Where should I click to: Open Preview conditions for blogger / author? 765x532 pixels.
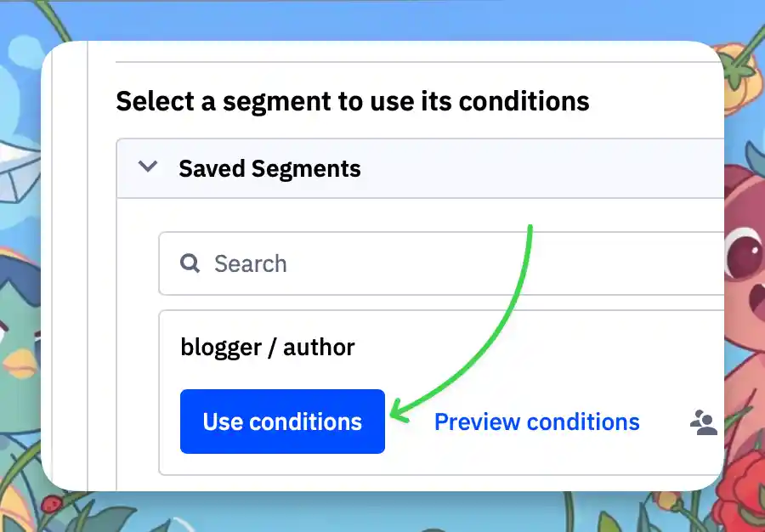tap(537, 421)
